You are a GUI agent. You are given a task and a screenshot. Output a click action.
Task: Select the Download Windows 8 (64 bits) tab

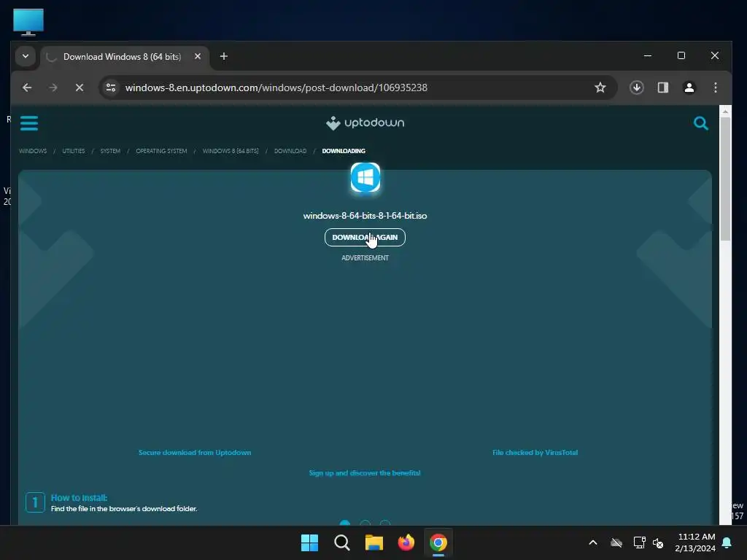click(x=122, y=57)
